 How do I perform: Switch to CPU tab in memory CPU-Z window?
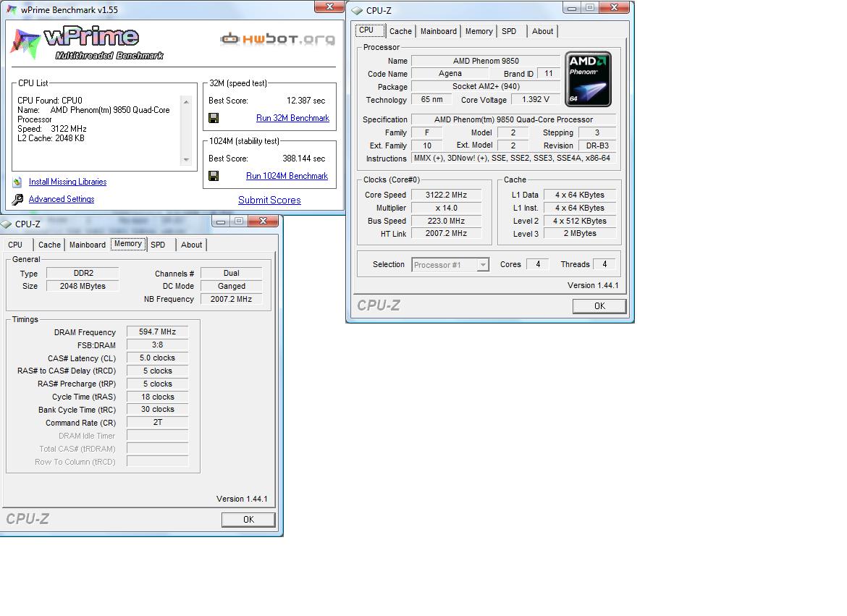[x=15, y=245]
